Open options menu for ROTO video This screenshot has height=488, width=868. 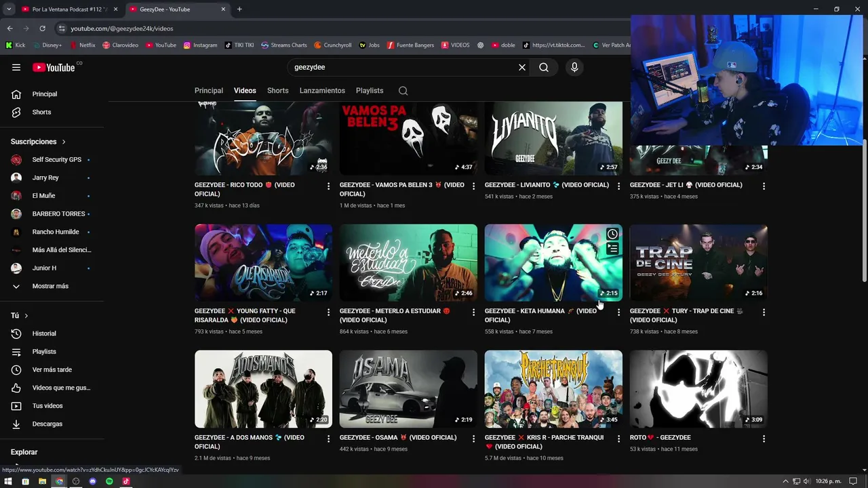764,439
